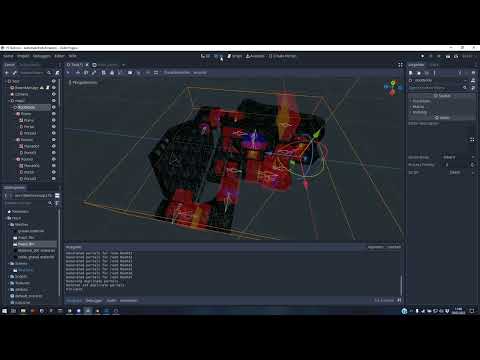The image size is (480, 360).
Task: Select the Select Mode tool in viewport toolbar
Action: [x=69, y=73]
